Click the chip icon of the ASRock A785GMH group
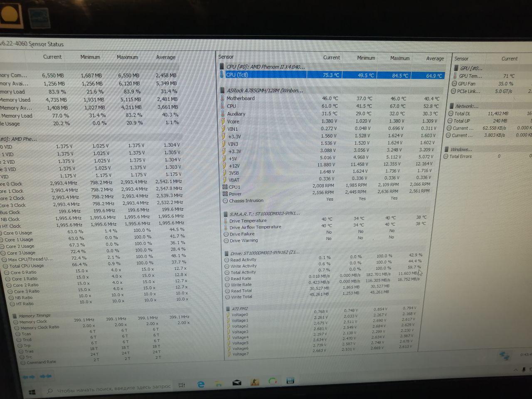The image size is (532, 399). [x=222, y=90]
